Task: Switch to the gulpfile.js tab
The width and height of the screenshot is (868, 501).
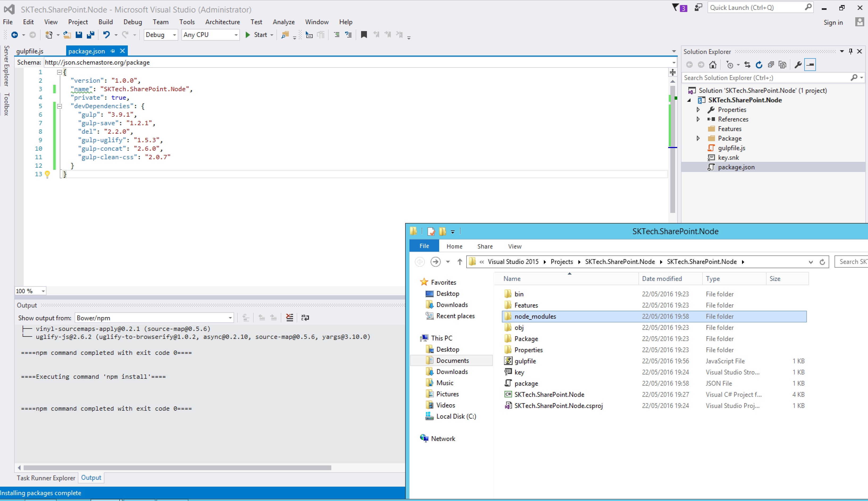Action: click(30, 51)
